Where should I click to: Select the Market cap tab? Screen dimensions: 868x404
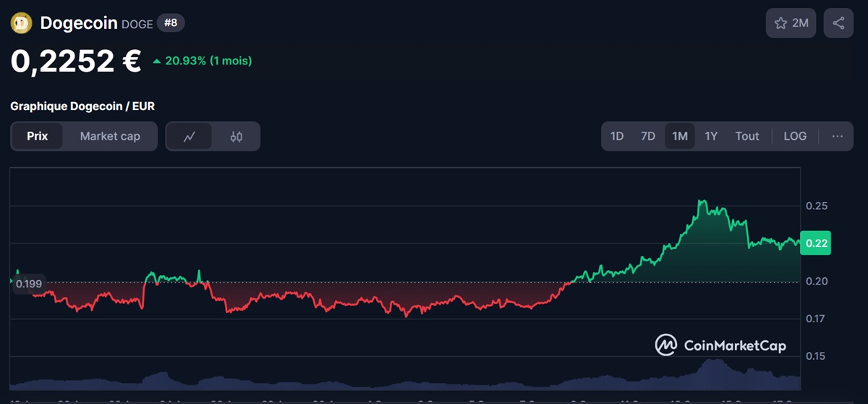110,136
